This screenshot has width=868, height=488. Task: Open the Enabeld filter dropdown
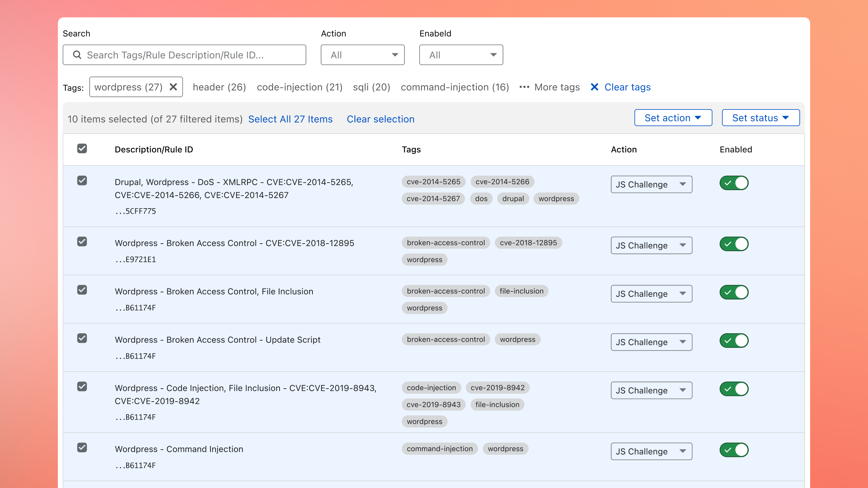[x=461, y=55]
